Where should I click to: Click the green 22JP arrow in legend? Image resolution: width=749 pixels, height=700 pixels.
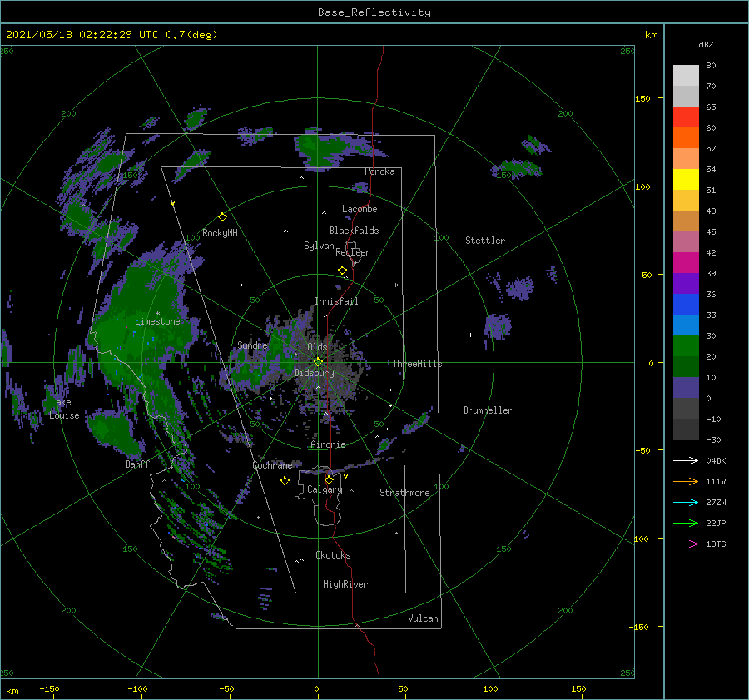686,524
